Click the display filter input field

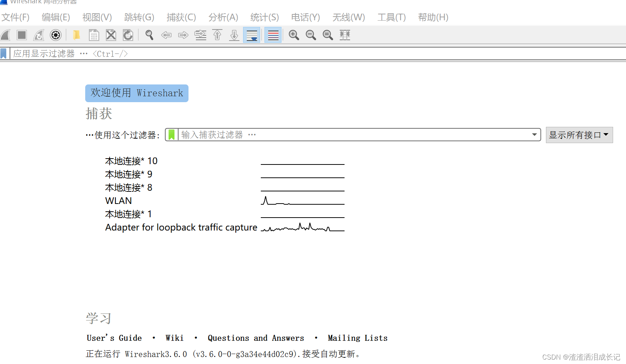[x=317, y=54]
